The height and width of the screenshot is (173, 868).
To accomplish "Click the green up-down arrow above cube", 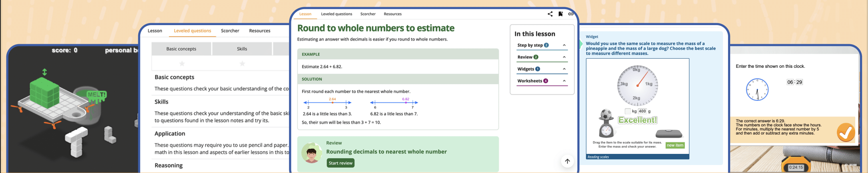I will 45,72.
